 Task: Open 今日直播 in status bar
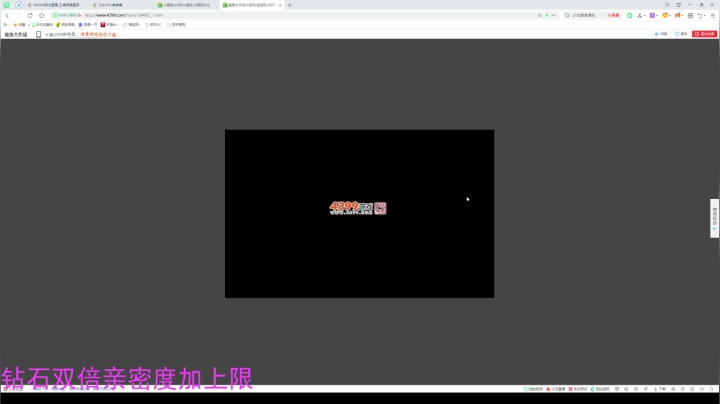point(556,389)
